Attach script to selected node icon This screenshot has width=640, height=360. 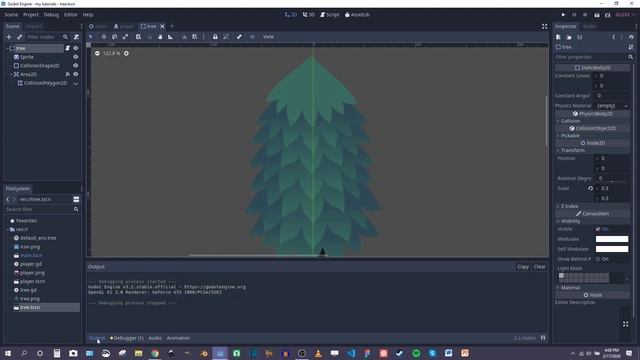click(76, 37)
